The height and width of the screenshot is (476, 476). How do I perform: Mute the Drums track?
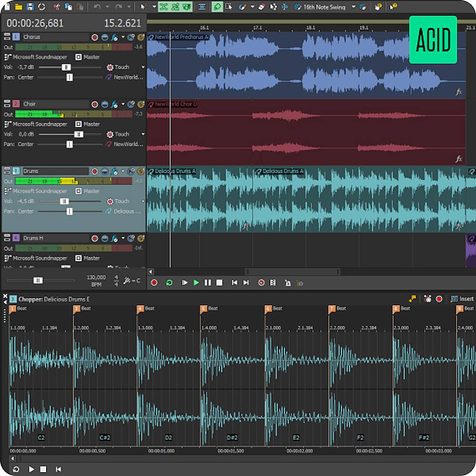pyautogui.click(x=105, y=171)
